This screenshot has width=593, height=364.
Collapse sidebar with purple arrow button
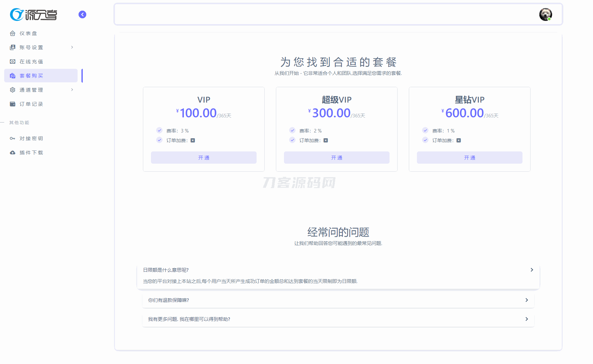82,14
